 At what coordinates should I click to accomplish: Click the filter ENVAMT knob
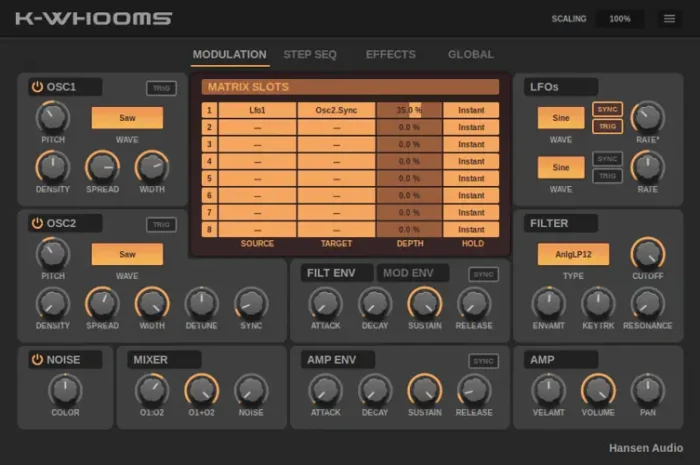pyautogui.click(x=549, y=303)
